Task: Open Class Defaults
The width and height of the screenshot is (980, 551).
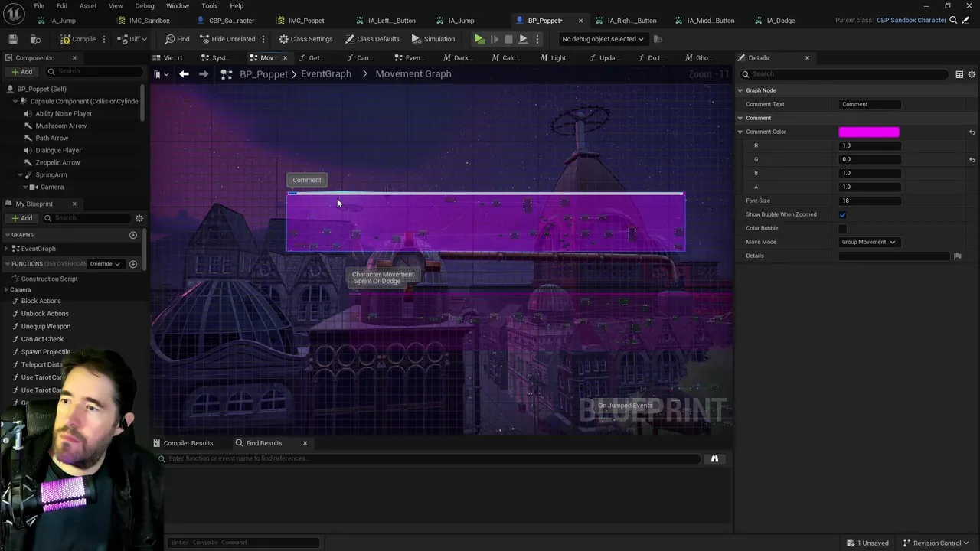Action: pos(372,39)
